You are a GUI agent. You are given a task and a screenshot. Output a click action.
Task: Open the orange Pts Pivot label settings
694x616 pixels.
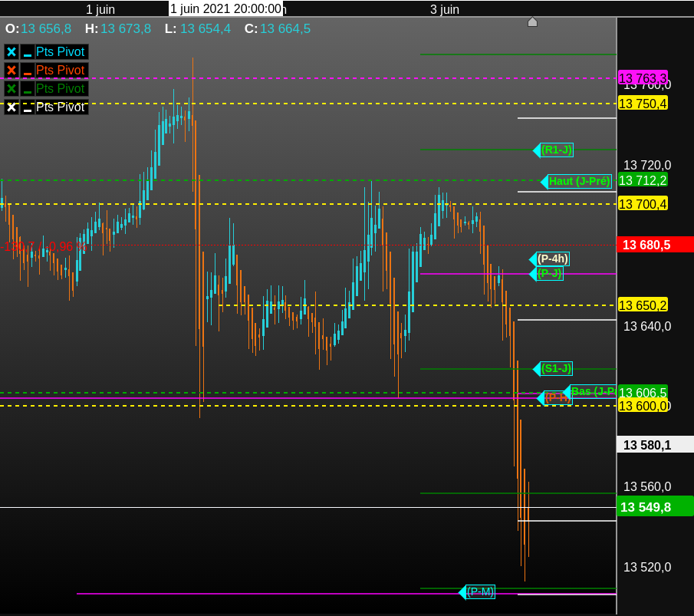60,71
